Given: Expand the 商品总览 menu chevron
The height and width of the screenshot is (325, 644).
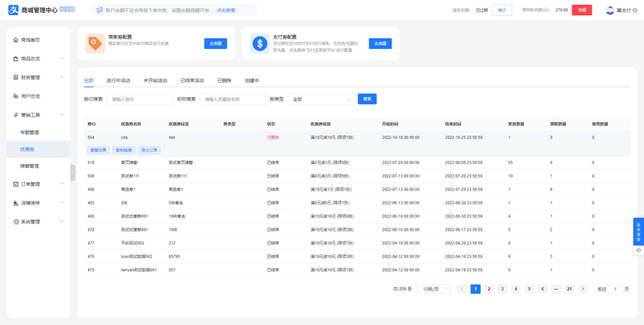Looking at the screenshot, I should (x=62, y=58).
